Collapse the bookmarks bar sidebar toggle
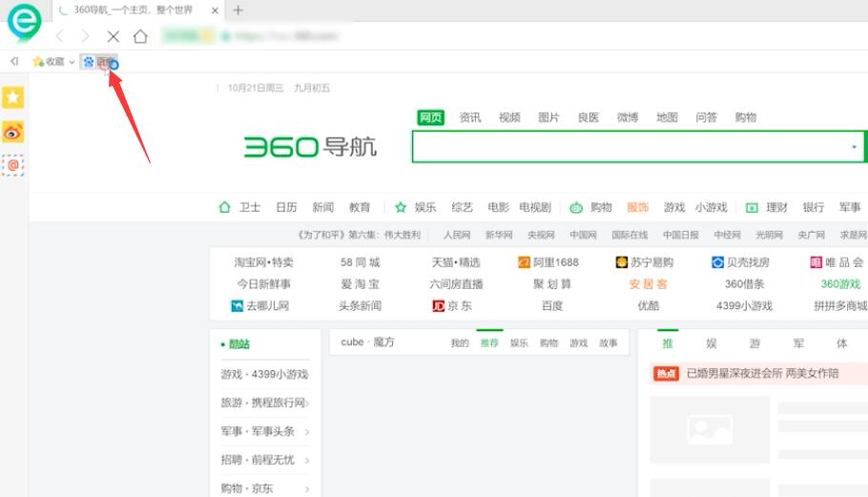This screenshot has width=868, height=497. pos(14,61)
